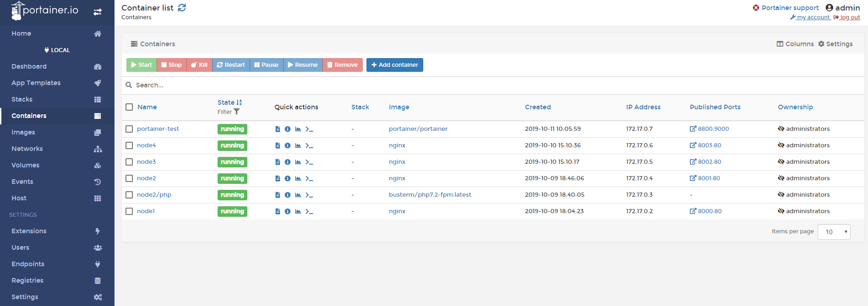Open published port 8800:9000 link

710,129
